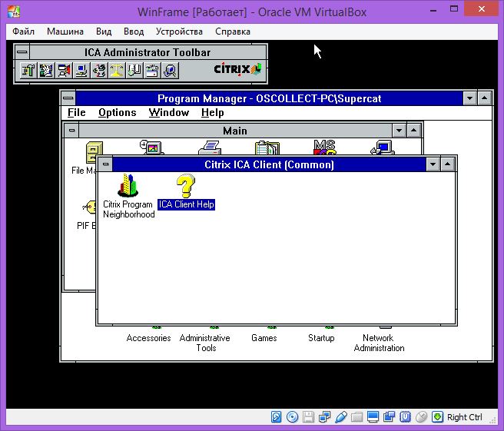Open the VirtualBox Устройства menu

click(x=179, y=31)
